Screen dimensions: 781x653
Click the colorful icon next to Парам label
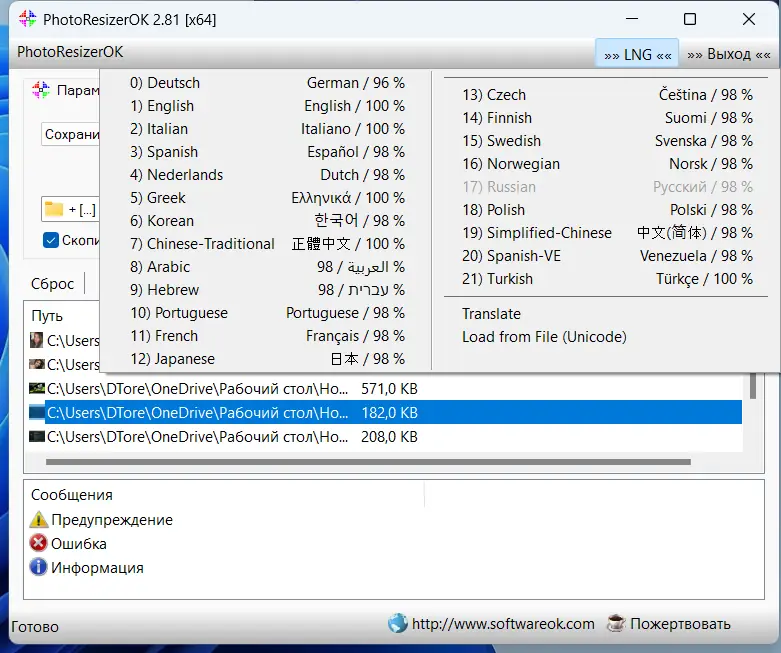pos(41,90)
